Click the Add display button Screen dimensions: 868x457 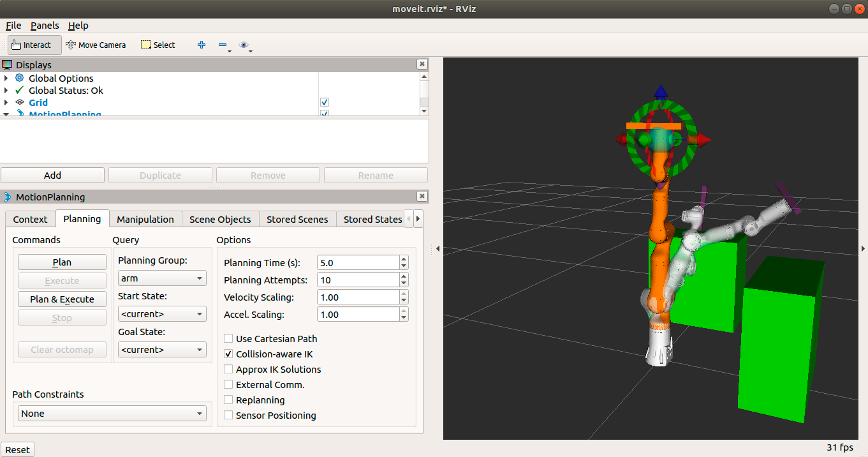pyautogui.click(x=52, y=176)
